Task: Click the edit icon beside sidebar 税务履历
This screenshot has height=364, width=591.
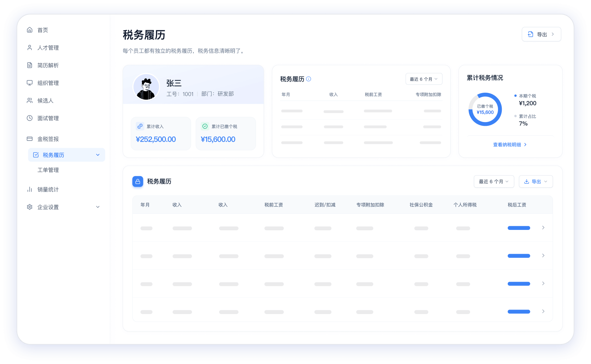Action: [36, 155]
